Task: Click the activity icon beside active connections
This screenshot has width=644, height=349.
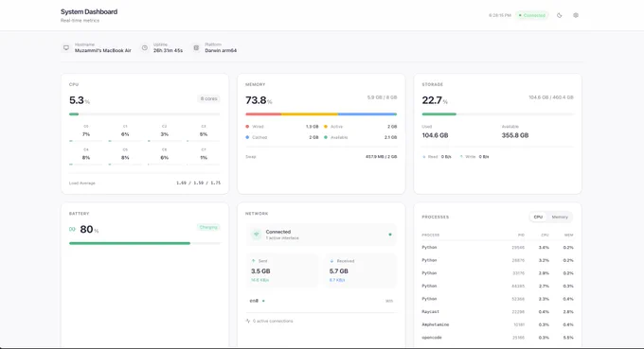Action: (248, 321)
